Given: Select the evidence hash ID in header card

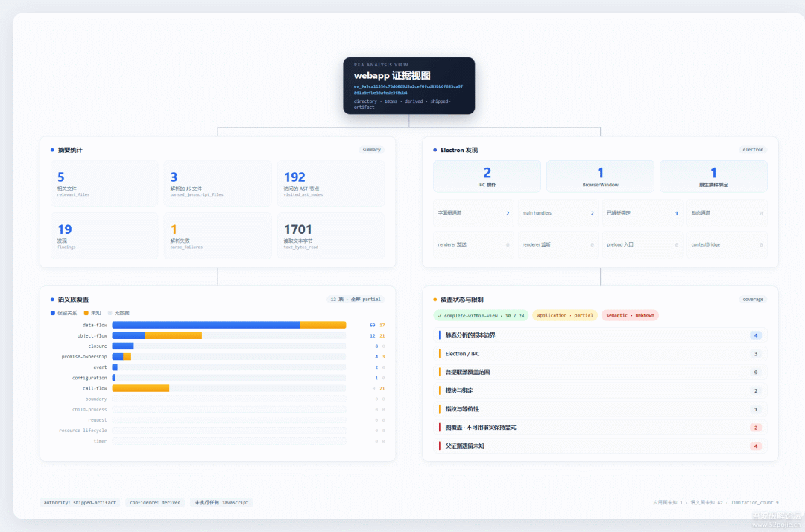Looking at the screenshot, I should click(x=408, y=89).
